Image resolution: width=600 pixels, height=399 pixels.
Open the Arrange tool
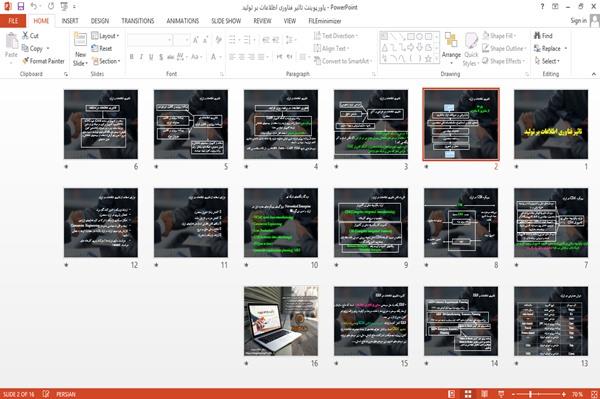click(x=451, y=46)
